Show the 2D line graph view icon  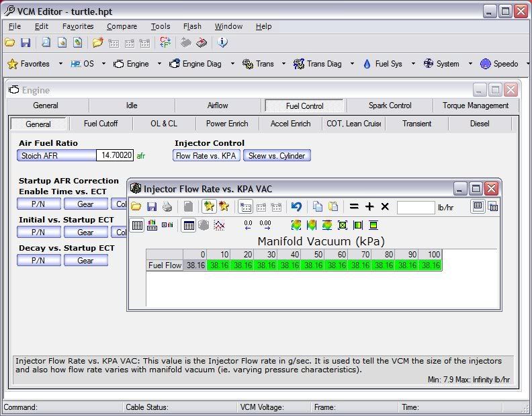[x=219, y=225]
